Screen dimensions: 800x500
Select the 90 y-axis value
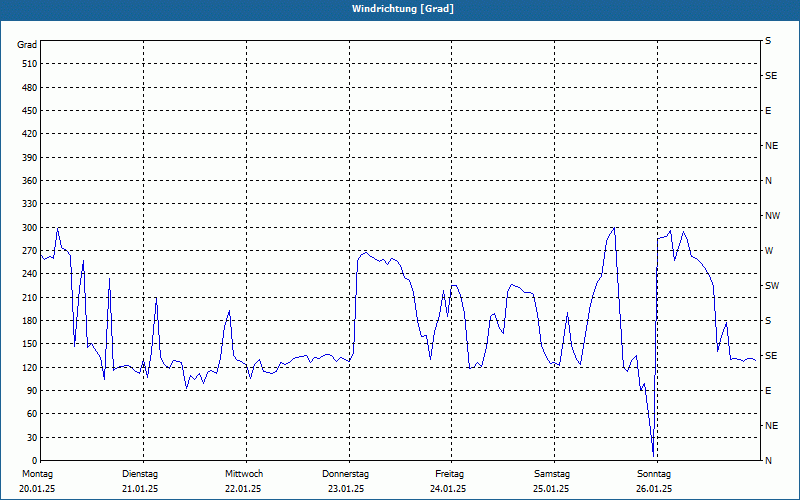tap(32, 391)
